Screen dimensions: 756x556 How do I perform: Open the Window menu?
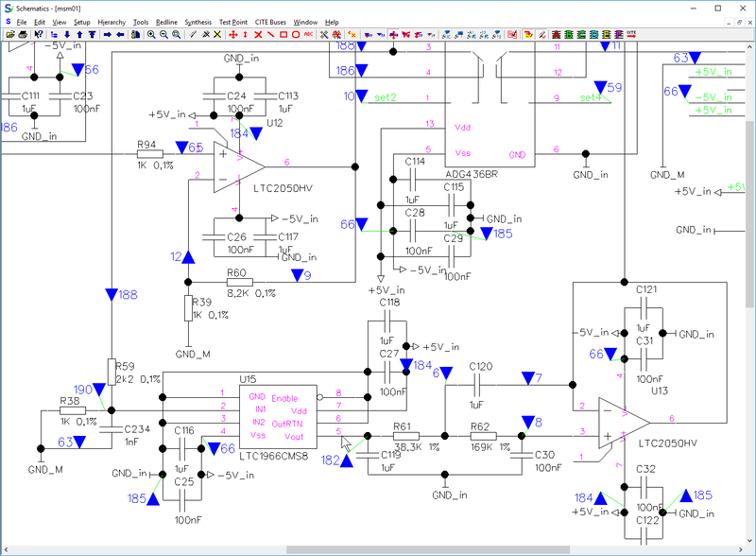pyautogui.click(x=305, y=22)
